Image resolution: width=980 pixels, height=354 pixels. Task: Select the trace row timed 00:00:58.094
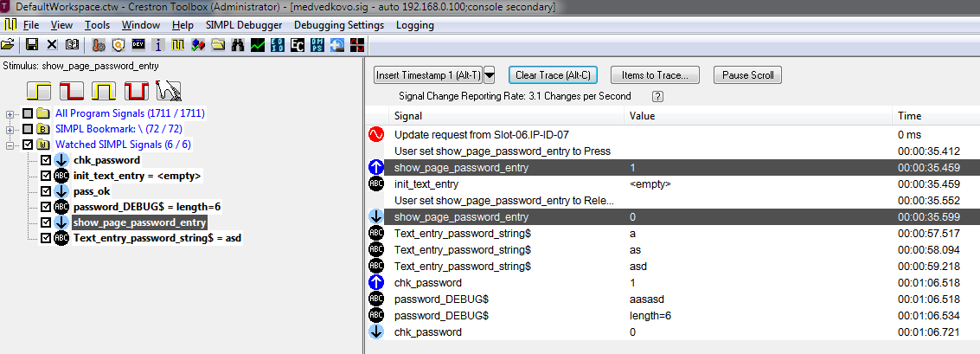(x=672, y=249)
